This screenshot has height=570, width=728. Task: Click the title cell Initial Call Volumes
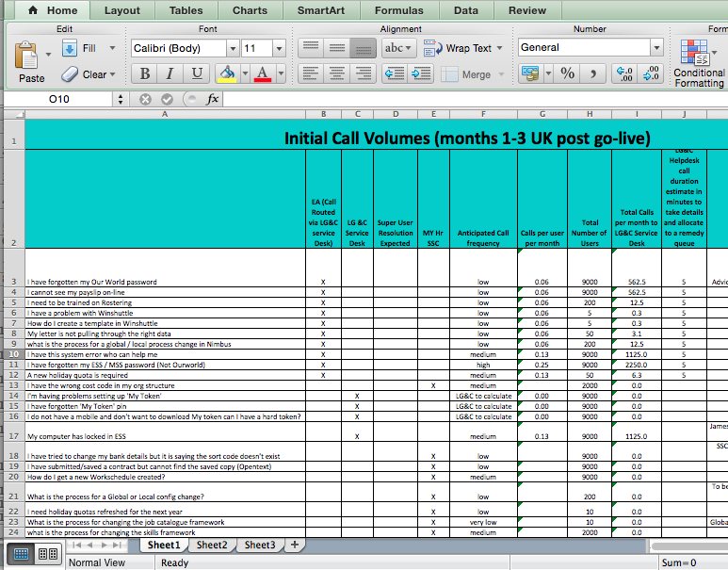(467, 138)
